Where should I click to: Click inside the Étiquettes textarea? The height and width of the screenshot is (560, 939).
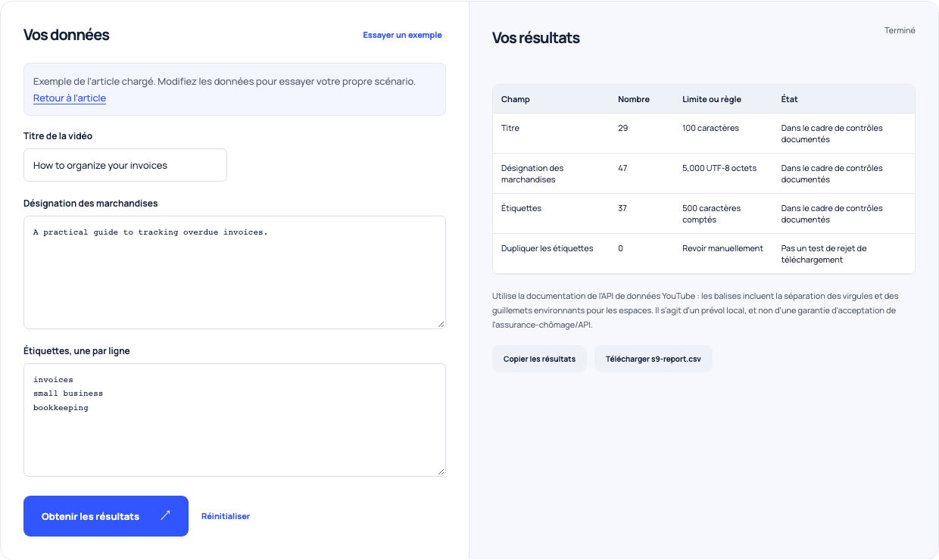coord(235,420)
